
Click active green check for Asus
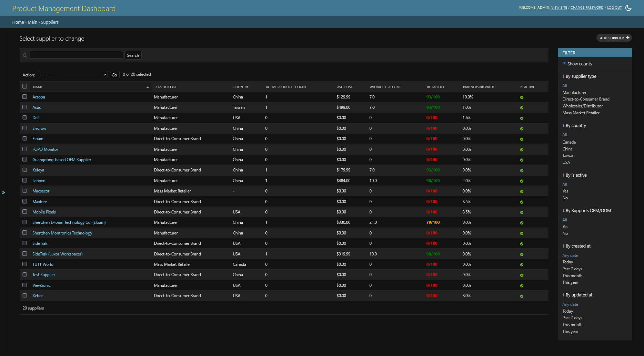click(x=522, y=108)
